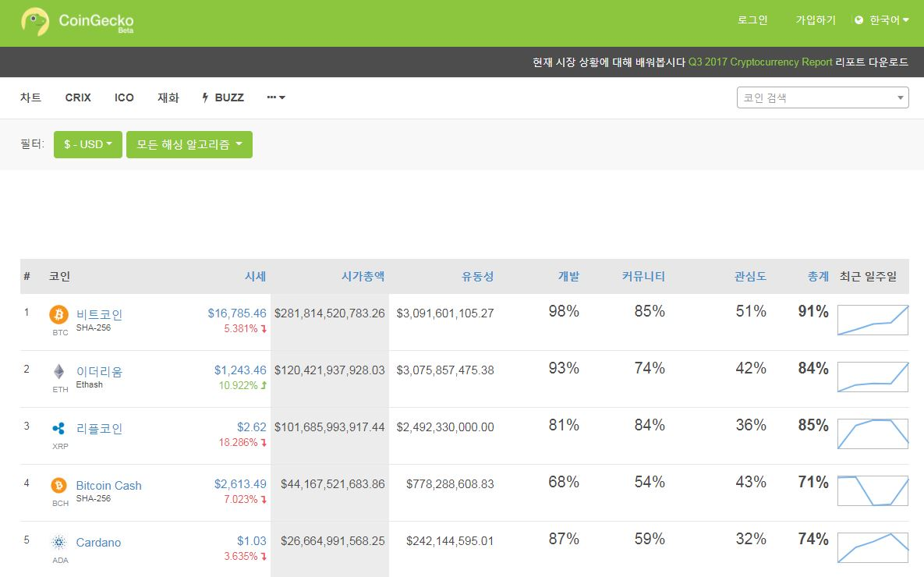Click the Cardano ADA icon

tap(59, 542)
